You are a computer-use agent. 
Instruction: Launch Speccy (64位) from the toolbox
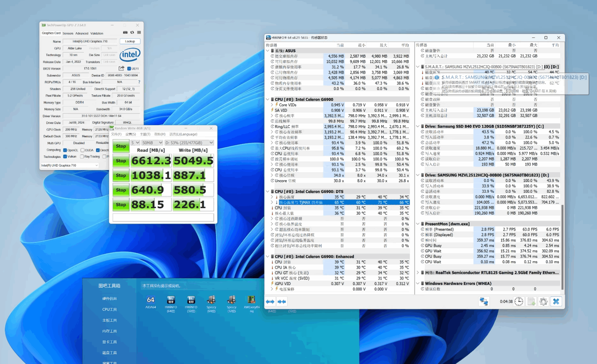(211, 304)
